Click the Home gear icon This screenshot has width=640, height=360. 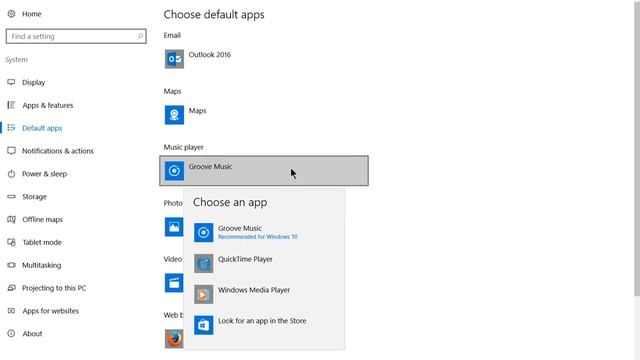click(x=11, y=14)
